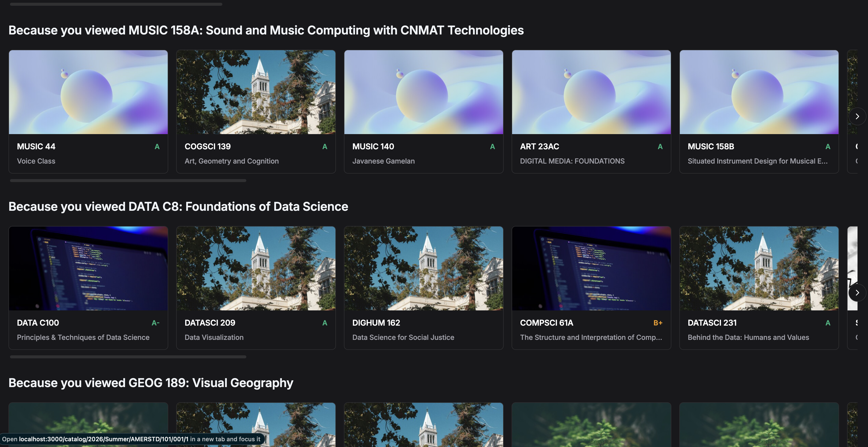Select the "MUSIC 158B" course title
Image resolution: width=868 pixels, height=447 pixels.
click(x=711, y=147)
